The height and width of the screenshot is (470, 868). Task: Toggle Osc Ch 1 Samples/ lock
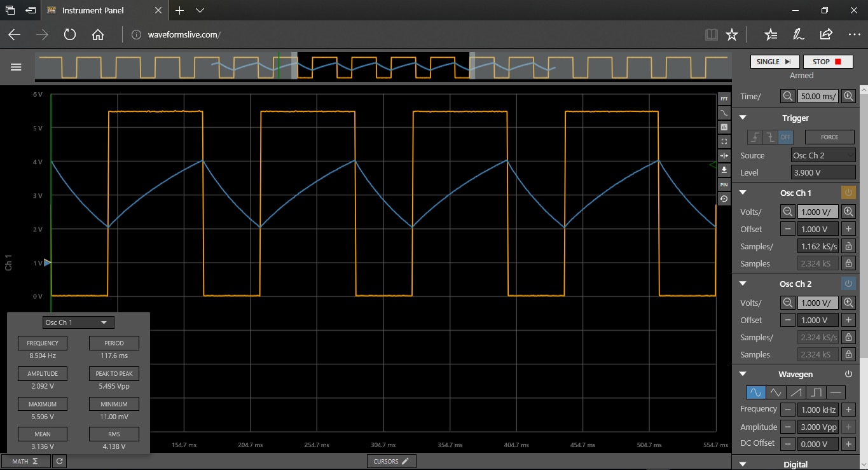point(848,246)
